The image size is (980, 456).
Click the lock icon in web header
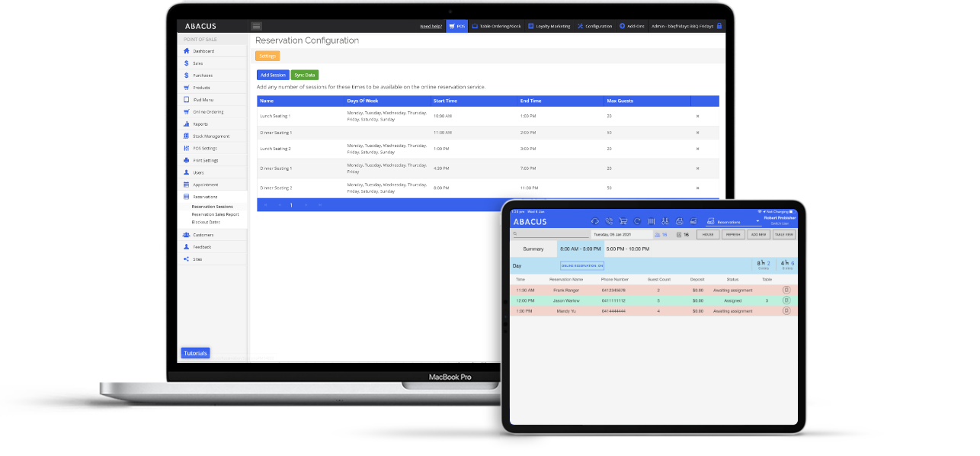[719, 26]
